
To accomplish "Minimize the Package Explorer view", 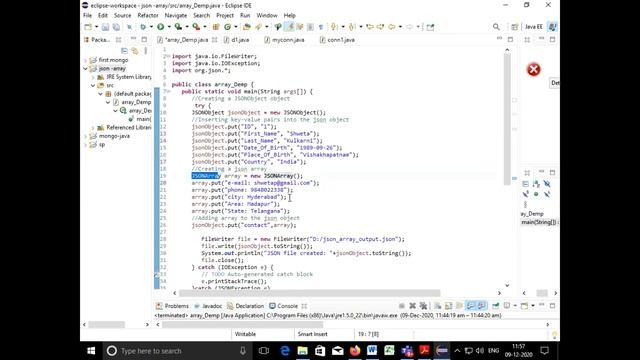I will point(133,39).
